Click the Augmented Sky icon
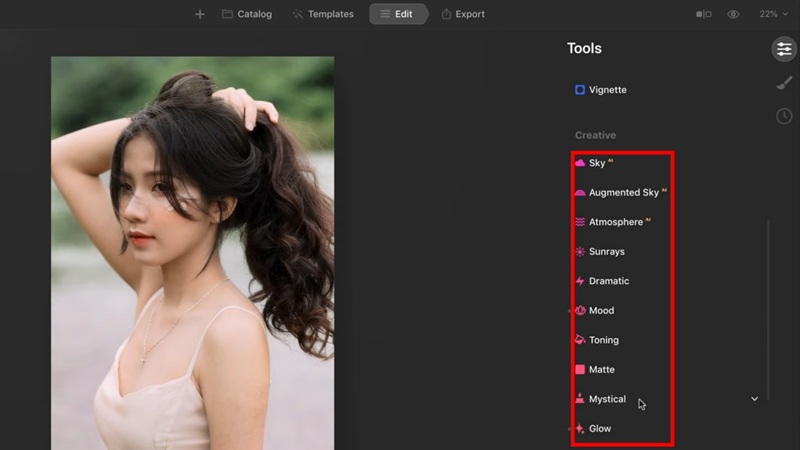This screenshot has height=450, width=800. [580, 192]
